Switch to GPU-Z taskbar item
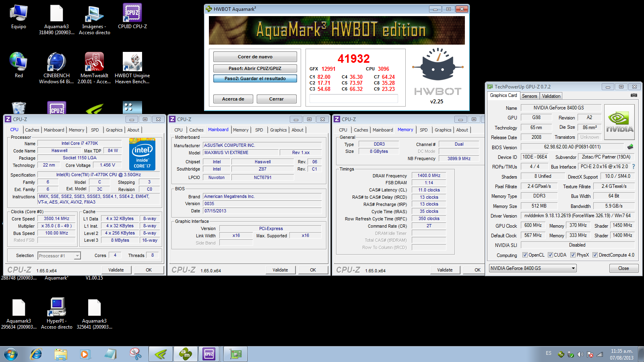Image resolution: width=644 pixels, height=362 pixels. [235, 354]
